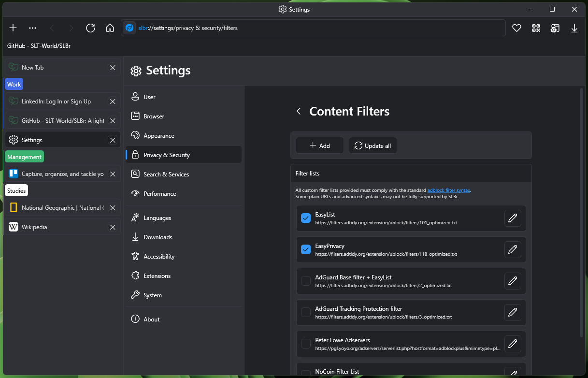This screenshot has height=378, width=588.
Task: Uncheck the EasyPrivacy filter
Action: tap(306, 250)
